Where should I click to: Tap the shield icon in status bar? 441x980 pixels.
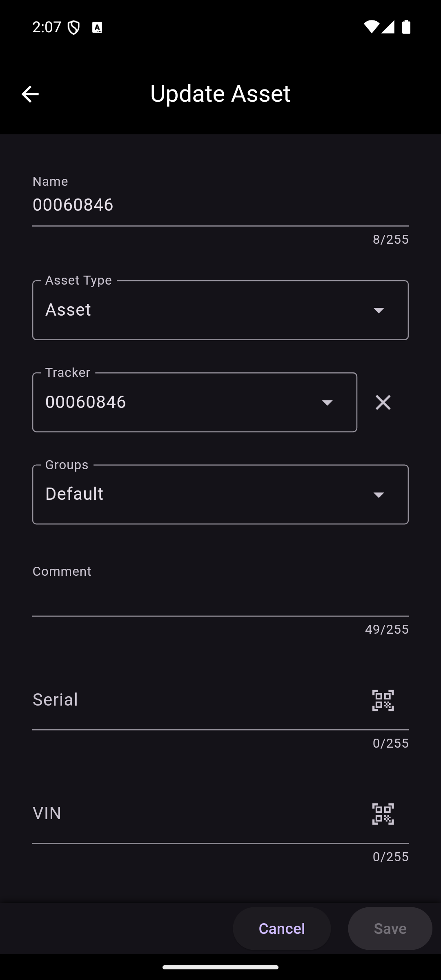73,27
